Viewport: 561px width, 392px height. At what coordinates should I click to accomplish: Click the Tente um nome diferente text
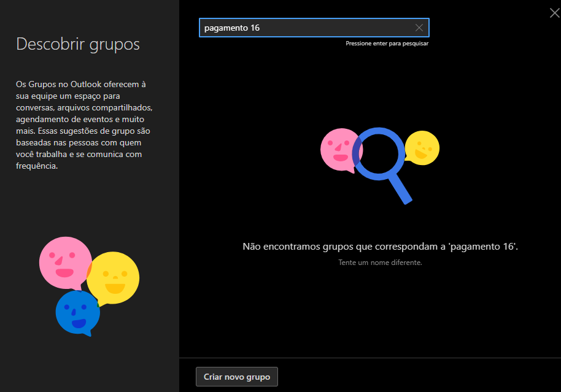pyautogui.click(x=380, y=263)
